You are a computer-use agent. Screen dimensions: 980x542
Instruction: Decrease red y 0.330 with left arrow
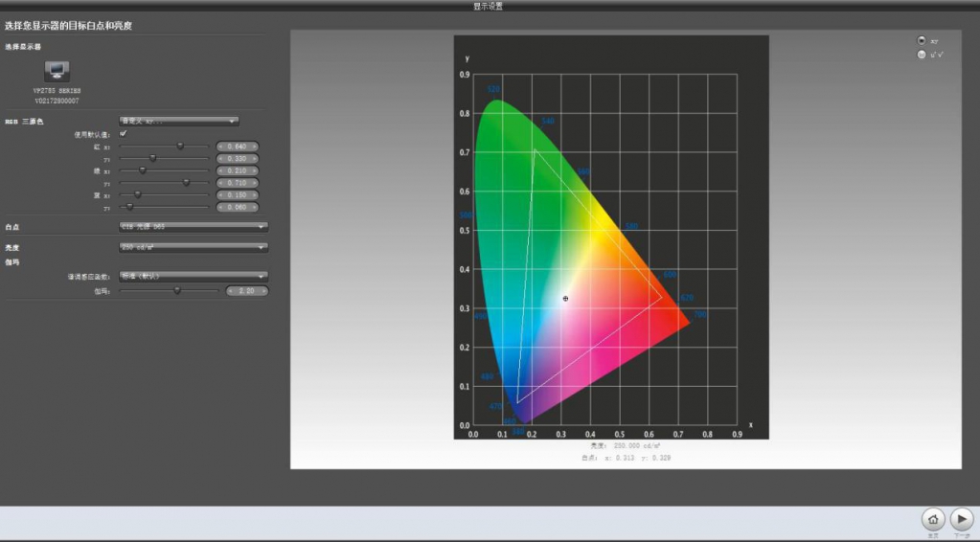tap(220, 159)
